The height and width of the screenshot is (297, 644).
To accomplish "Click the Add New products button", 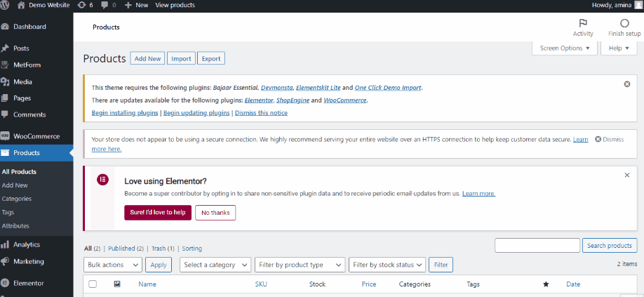I will pyautogui.click(x=148, y=58).
